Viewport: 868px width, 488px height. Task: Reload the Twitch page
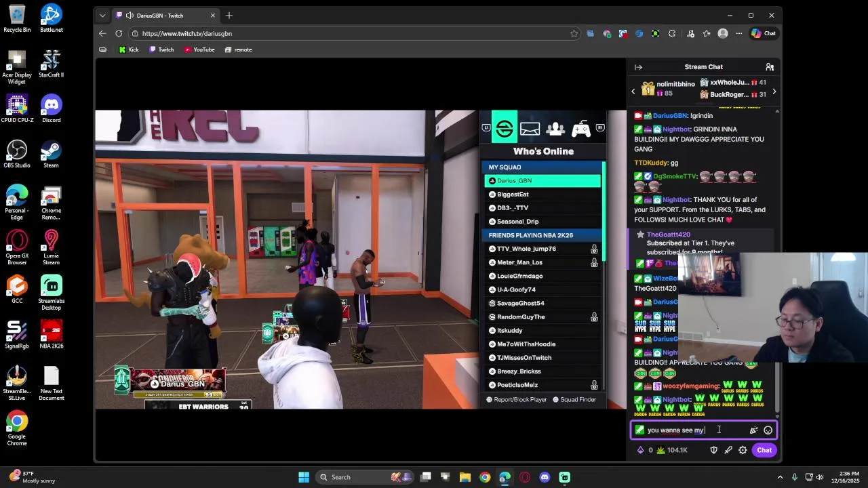[119, 33]
